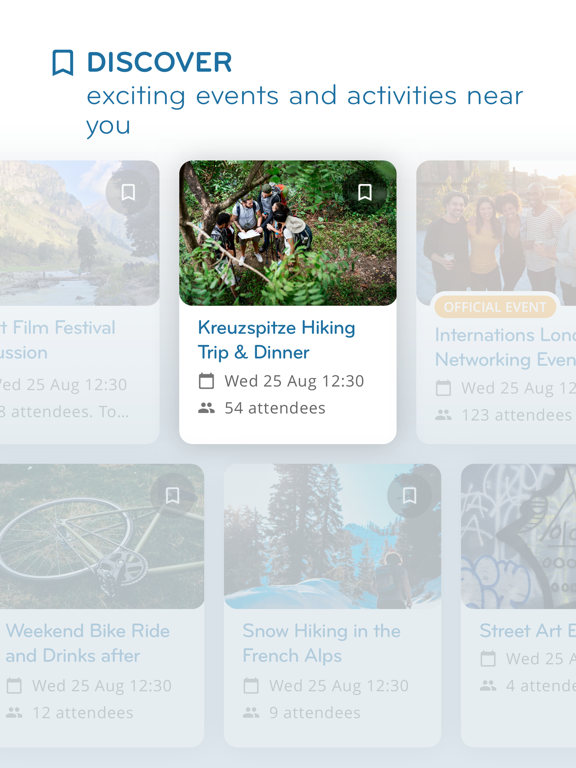The width and height of the screenshot is (576, 768).
Task: Bookmark the Snow Hiking in the French Alps
Action: point(409,496)
